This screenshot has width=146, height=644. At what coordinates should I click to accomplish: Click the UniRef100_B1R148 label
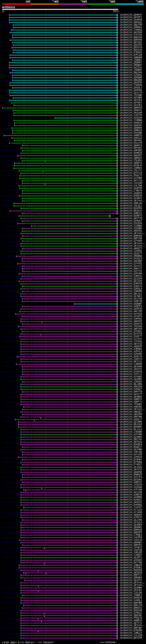(x=131, y=610)
